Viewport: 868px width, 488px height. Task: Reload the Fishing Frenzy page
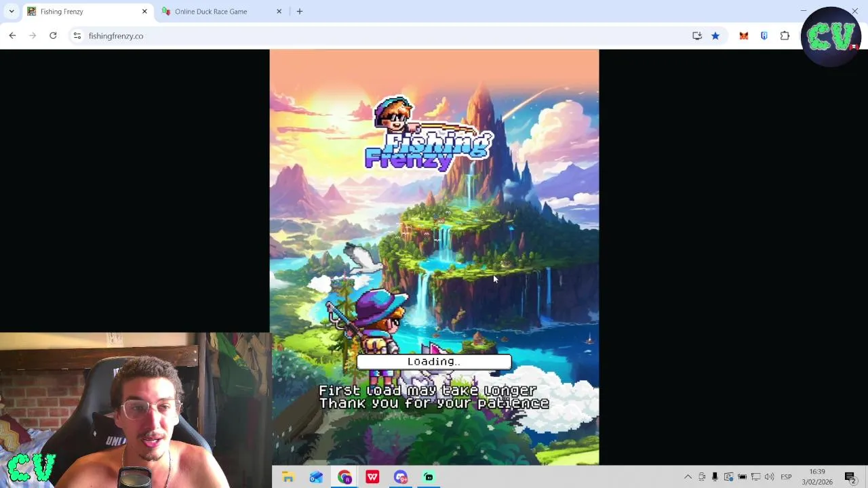53,36
